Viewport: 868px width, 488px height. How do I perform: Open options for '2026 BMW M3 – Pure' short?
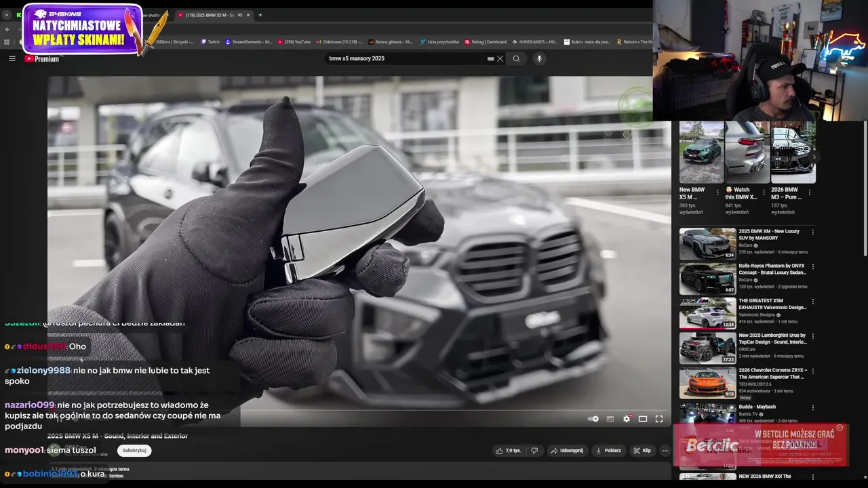coord(809,192)
